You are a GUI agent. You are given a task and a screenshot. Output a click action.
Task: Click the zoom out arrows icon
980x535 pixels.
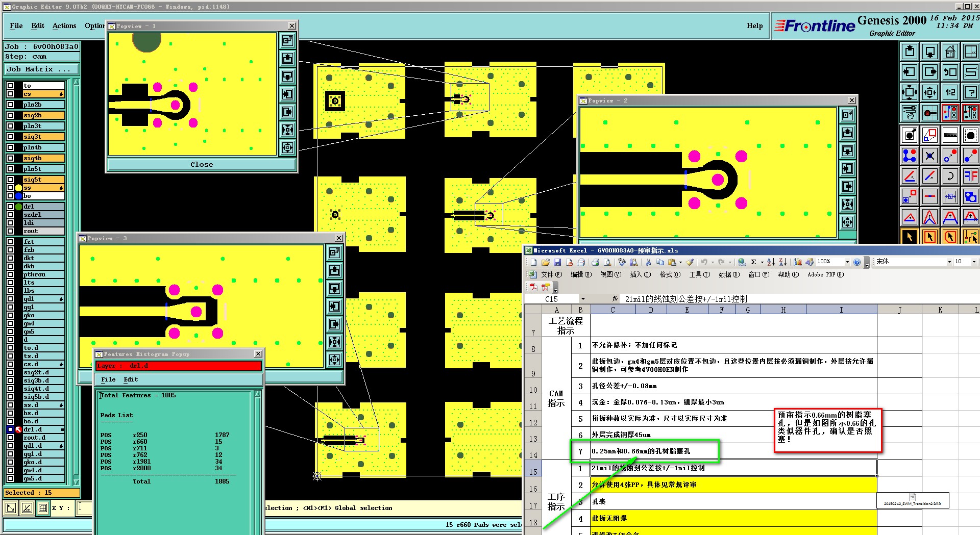click(910, 92)
